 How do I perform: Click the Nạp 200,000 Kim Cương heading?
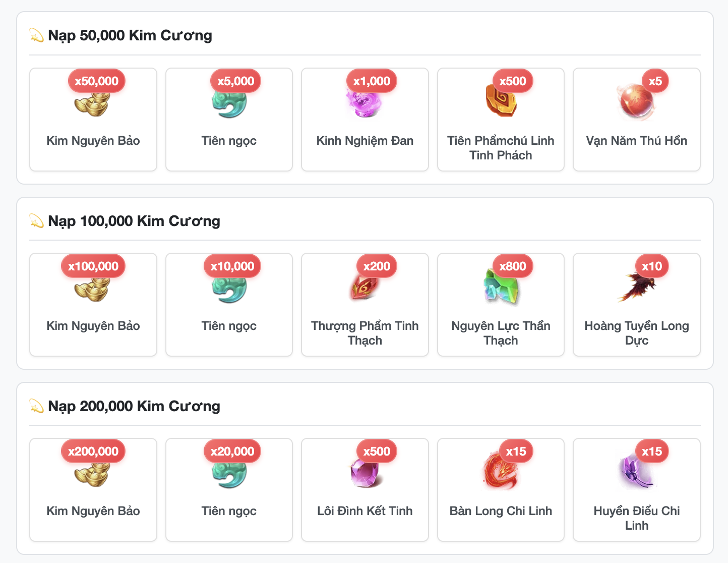tap(134, 406)
